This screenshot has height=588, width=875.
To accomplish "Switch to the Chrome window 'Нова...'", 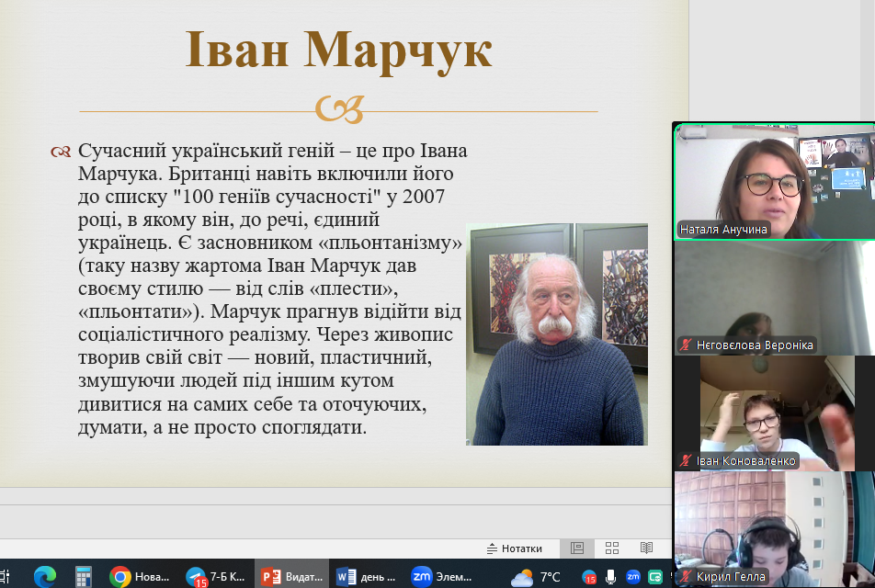I will [x=140, y=576].
